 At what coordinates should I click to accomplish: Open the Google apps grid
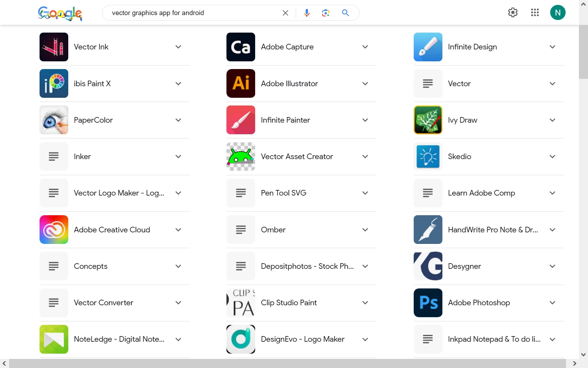coord(534,13)
